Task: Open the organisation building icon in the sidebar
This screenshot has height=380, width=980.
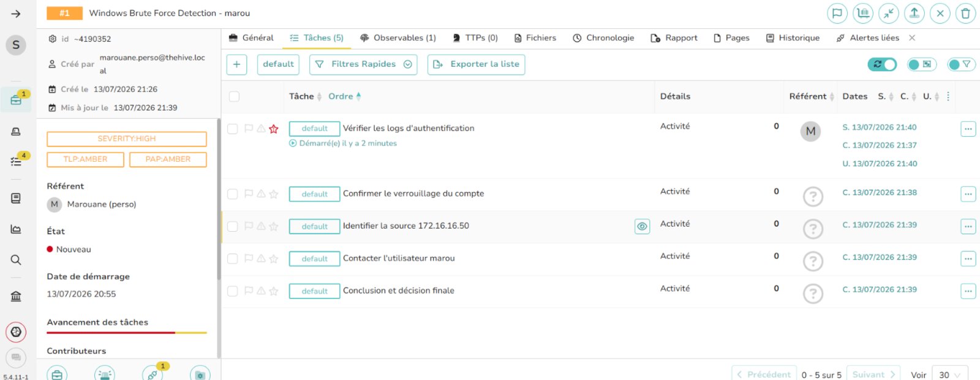Action: (x=16, y=297)
